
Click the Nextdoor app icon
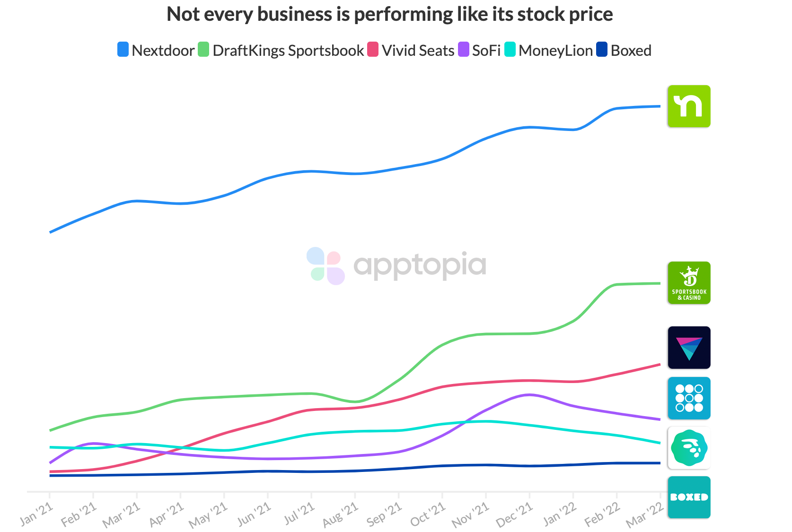pos(689,106)
